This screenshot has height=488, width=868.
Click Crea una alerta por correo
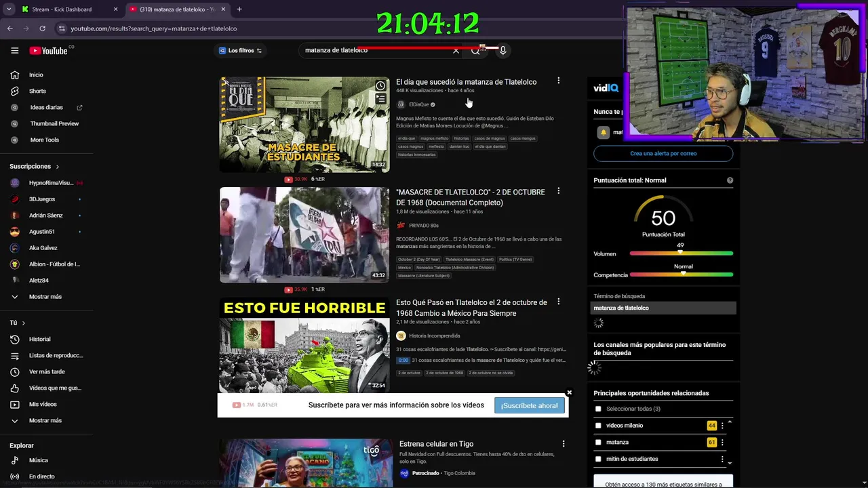[x=663, y=153]
